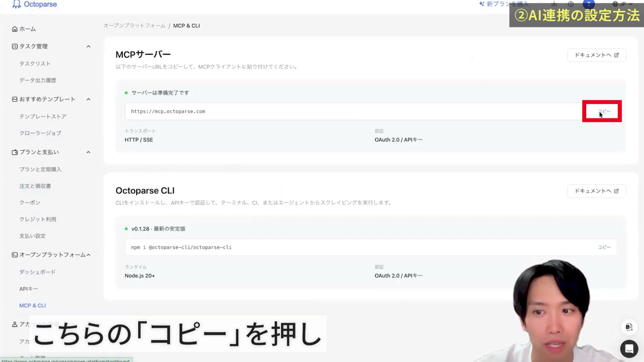Image resolution: width=644 pixels, height=362 pixels.
Task: Open クローラージョブ
Action: pos(40,133)
